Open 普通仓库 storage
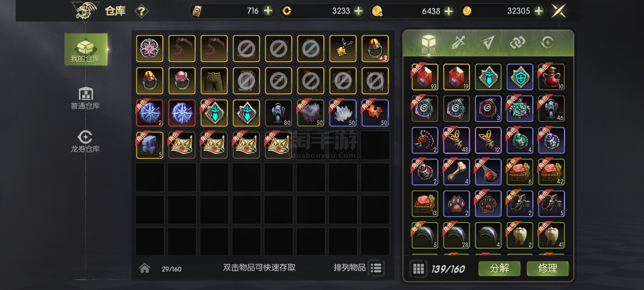The image size is (644, 290). pyautogui.click(x=85, y=98)
